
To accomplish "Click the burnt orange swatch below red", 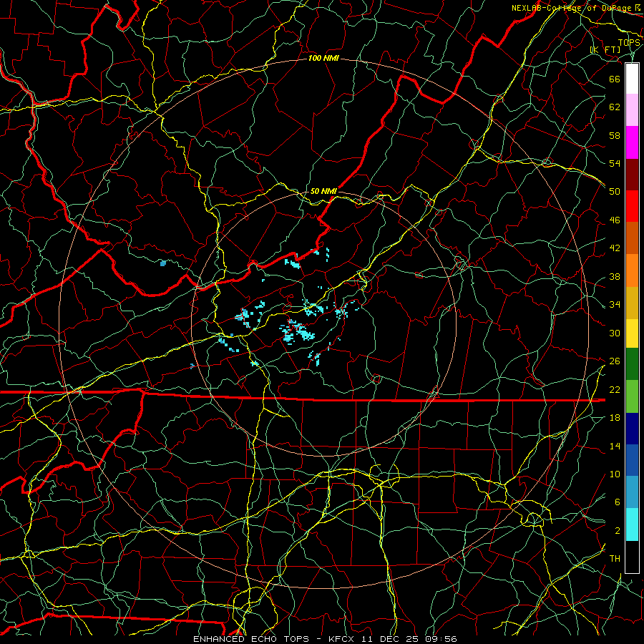I will [x=632, y=238].
